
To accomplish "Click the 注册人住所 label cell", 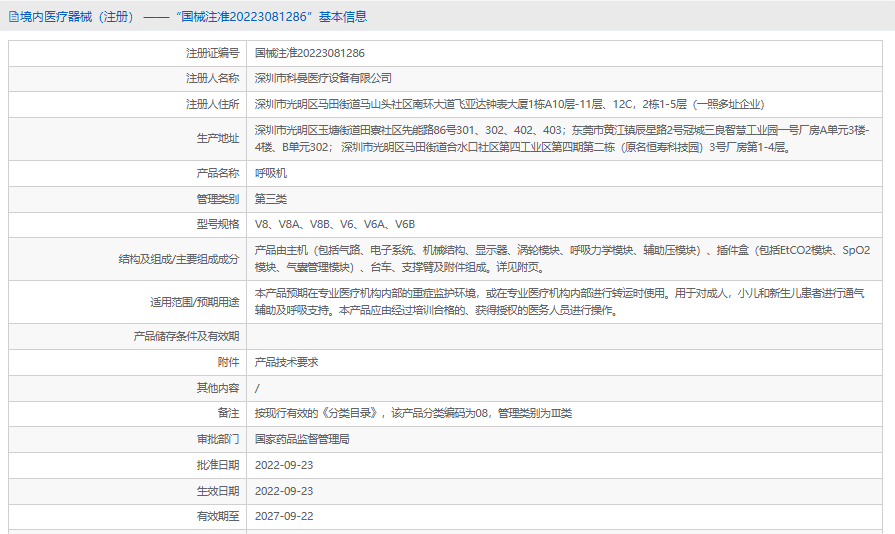I will coord(127,104).
